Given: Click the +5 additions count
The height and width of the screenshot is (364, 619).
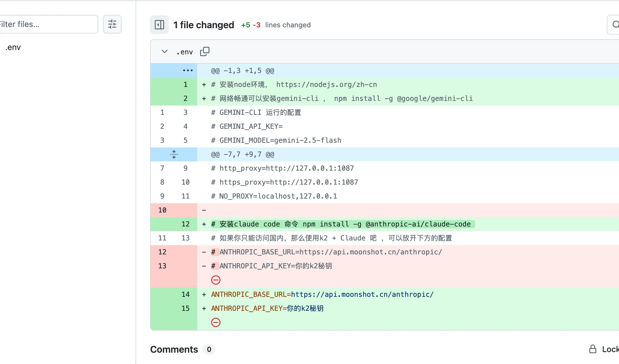Looking at the screenshot, I should pos(246,25).
